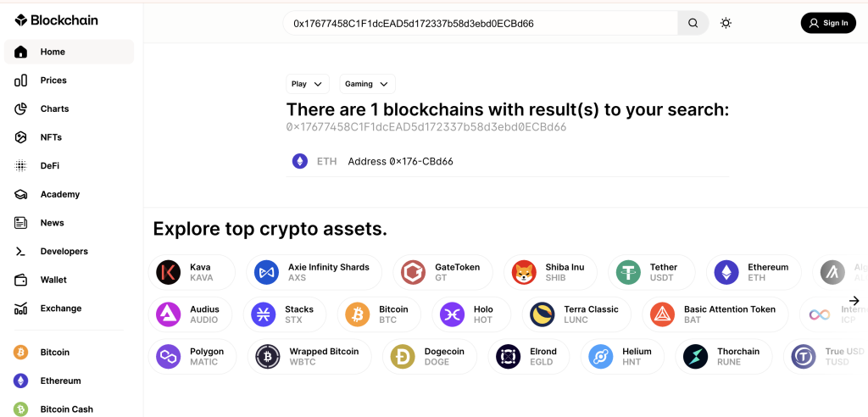
Task: Expand the Gaming dropdown
Action: pyautogui.click(x=367, y=84)
